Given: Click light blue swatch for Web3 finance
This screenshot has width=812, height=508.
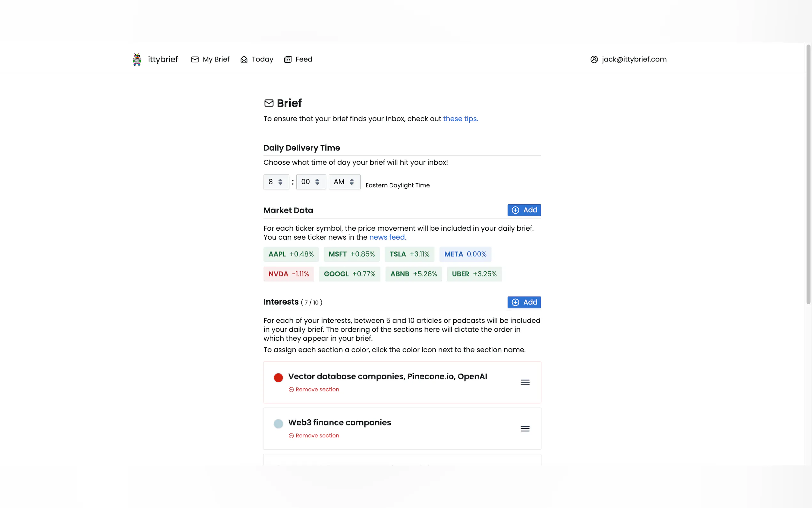Looking at the screenshot, I should tap(278, 424).
